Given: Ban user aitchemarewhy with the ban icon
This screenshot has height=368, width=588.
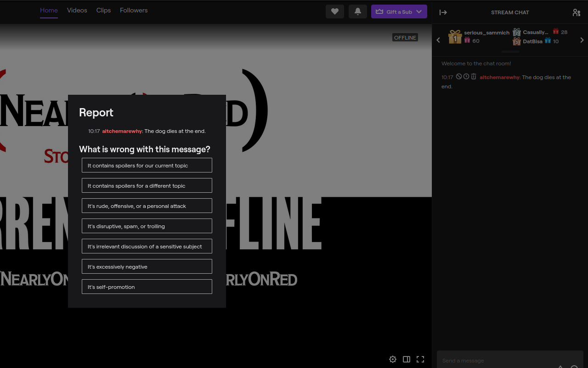Looking at the screenshot, I should click(x=459, y=76).
